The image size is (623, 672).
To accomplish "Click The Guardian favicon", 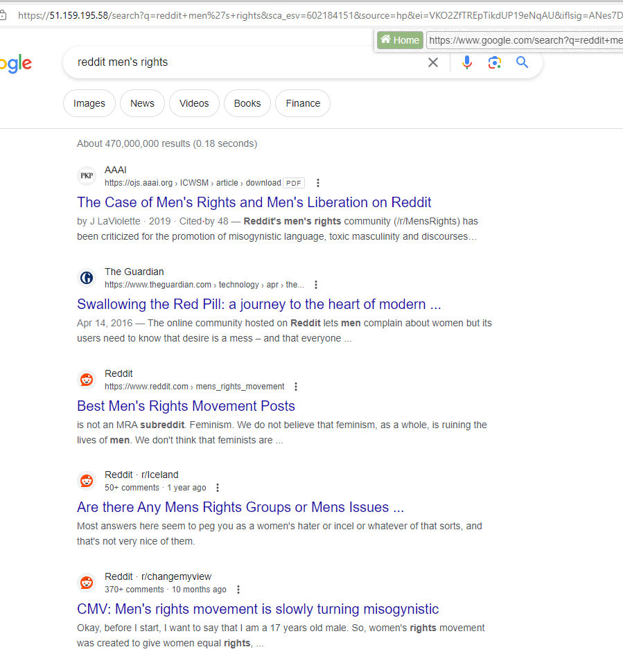I will coord(87,278).
